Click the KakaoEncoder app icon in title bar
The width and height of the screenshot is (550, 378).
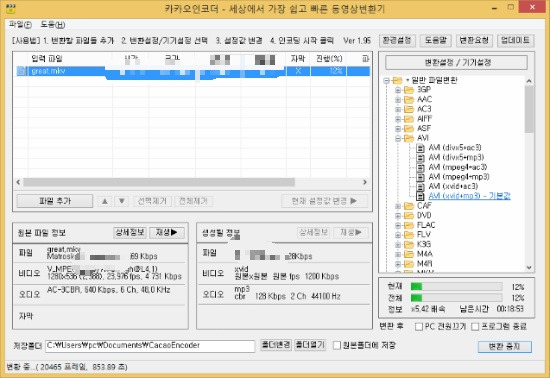tap(11, 8)
